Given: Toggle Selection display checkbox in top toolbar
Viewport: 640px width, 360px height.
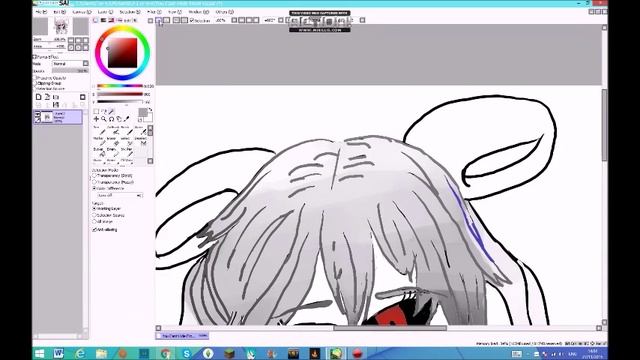Looking at the screenshot, I should [x=192, y=20].
